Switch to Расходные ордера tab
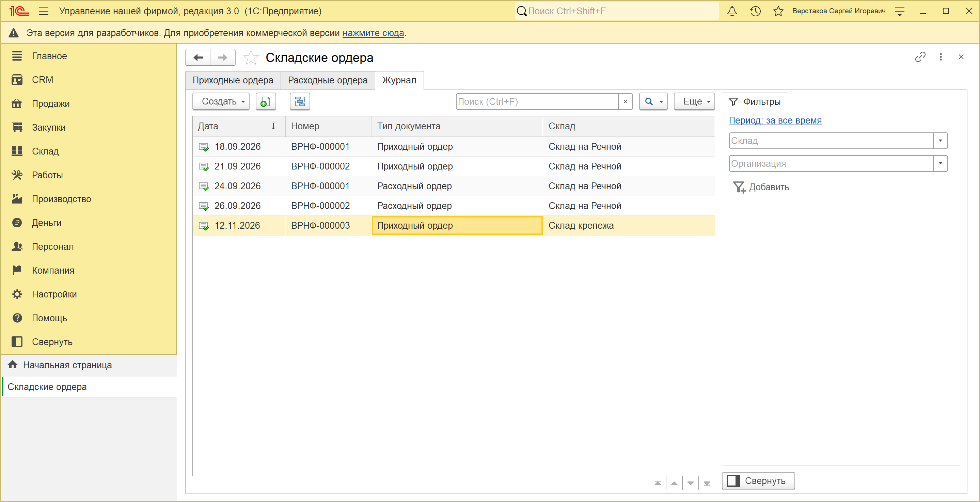Viewport: 980px width, 502px height. (328, 80)
